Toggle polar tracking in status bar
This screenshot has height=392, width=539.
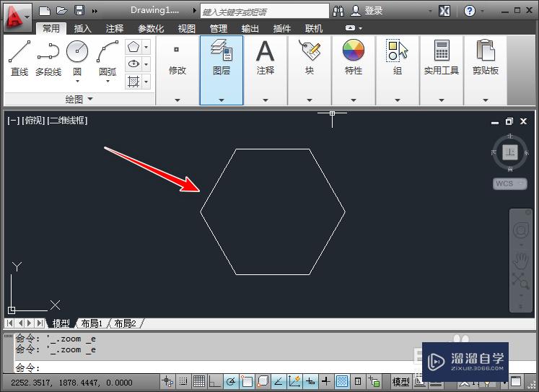pyautogui.click(x=231, y=381)
